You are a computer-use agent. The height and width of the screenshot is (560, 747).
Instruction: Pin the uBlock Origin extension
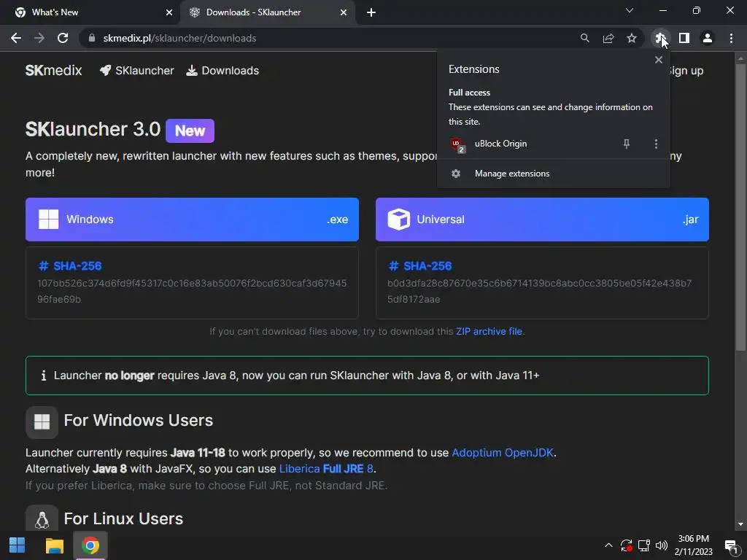click(627, 144)
